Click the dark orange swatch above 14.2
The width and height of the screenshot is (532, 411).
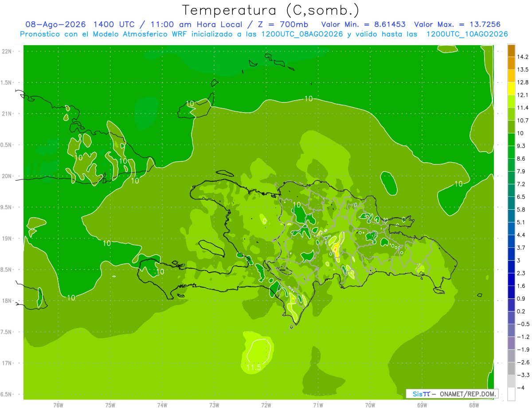coord(511,51)
